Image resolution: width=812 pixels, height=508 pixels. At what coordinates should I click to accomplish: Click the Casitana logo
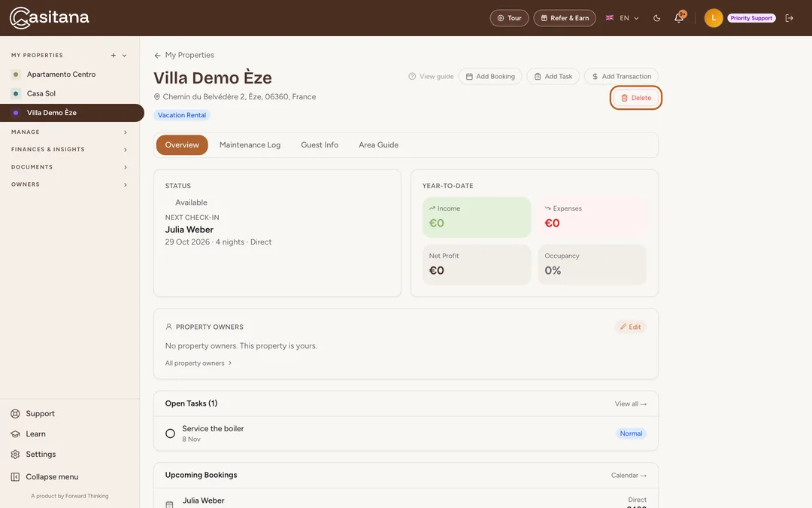49,17
